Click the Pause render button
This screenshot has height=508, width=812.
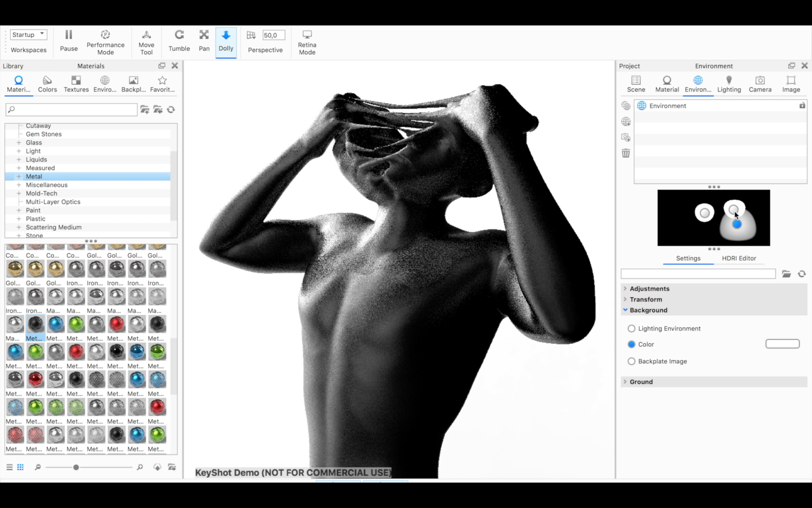[69, 40]
